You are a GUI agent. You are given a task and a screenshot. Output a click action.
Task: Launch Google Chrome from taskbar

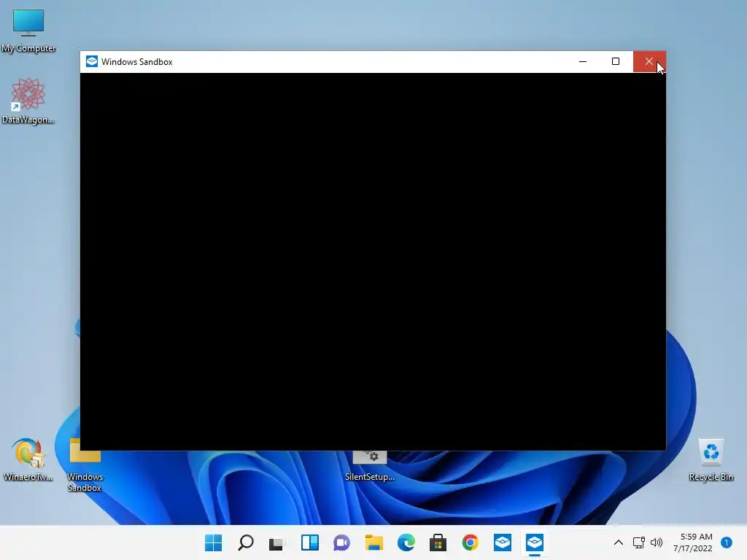pos(471,542)
